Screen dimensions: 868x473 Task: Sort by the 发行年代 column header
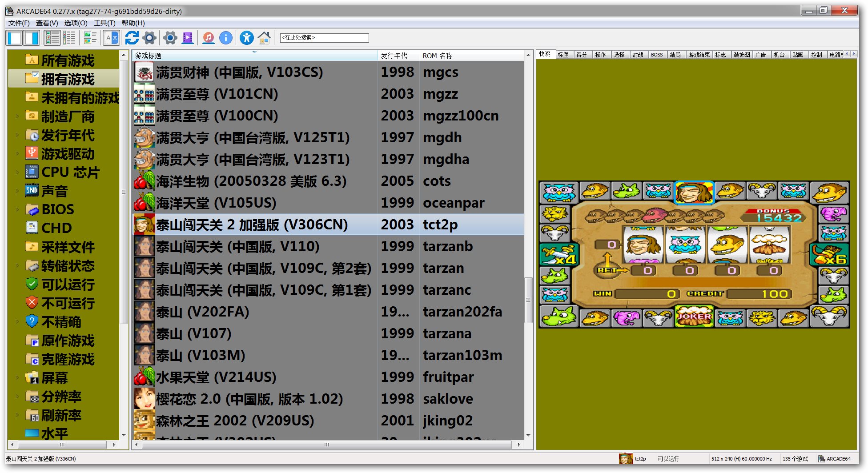tap(394, 56)
